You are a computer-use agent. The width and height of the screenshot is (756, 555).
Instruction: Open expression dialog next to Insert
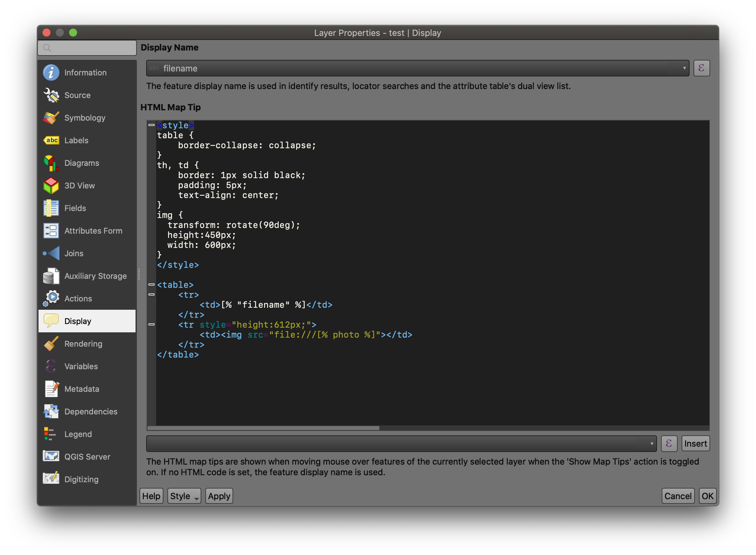click(x=669, y=443)
